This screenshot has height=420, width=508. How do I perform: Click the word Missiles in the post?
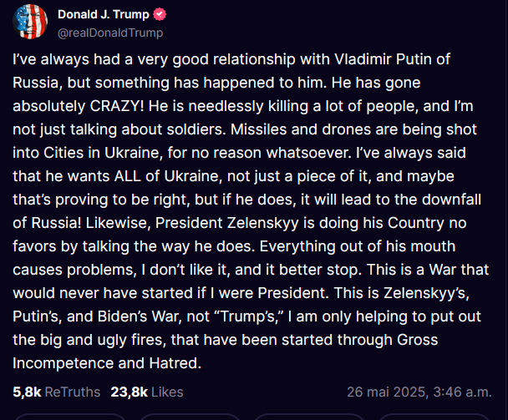[x=258, y=129]
